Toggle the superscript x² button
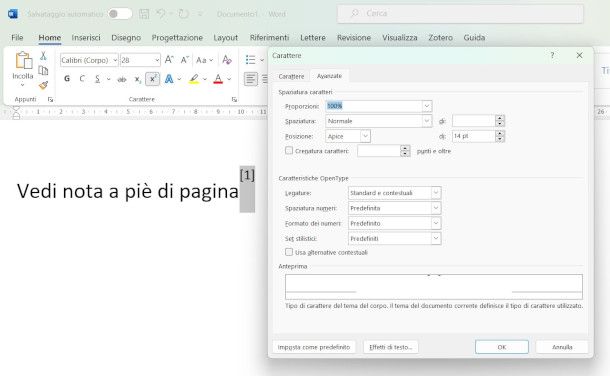This screenshot has height=376, width=610. tap(152, 79)
